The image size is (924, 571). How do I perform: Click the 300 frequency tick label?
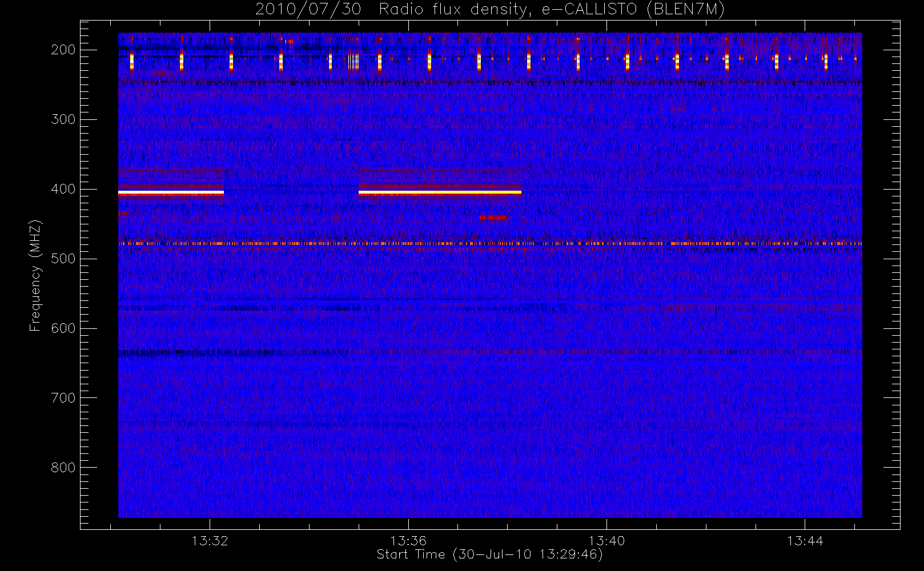[x=63, y=119]
